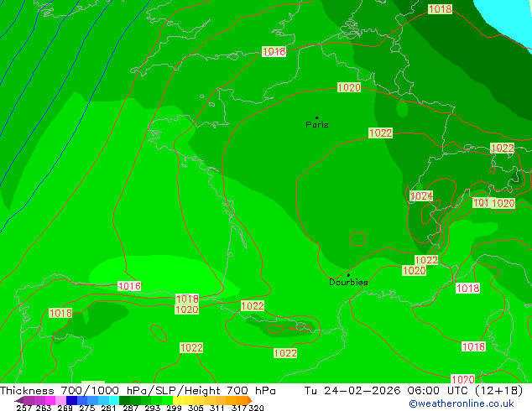Click the '1070' isobar label at map bottom edge
Viewport: 532px width, 411px height.
click(463, 379)
